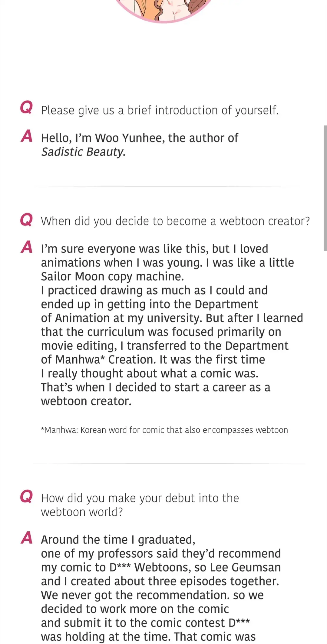Image resolution: width=327 pixels, height=644 pixels.
Task: Click the vertical scrollbar thumb on the right
Action: point(325,188)
